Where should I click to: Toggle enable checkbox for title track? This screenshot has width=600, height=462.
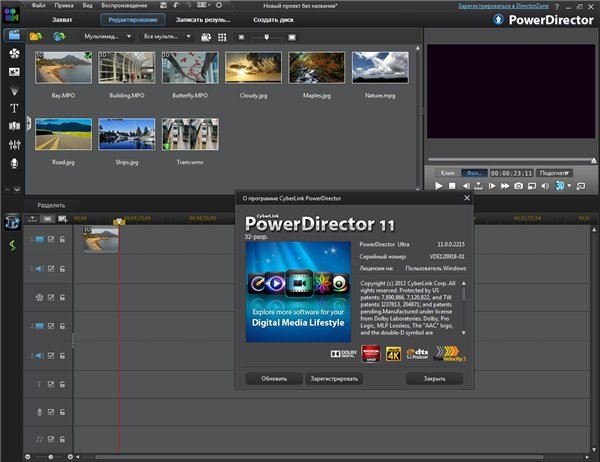pos(51,384)
